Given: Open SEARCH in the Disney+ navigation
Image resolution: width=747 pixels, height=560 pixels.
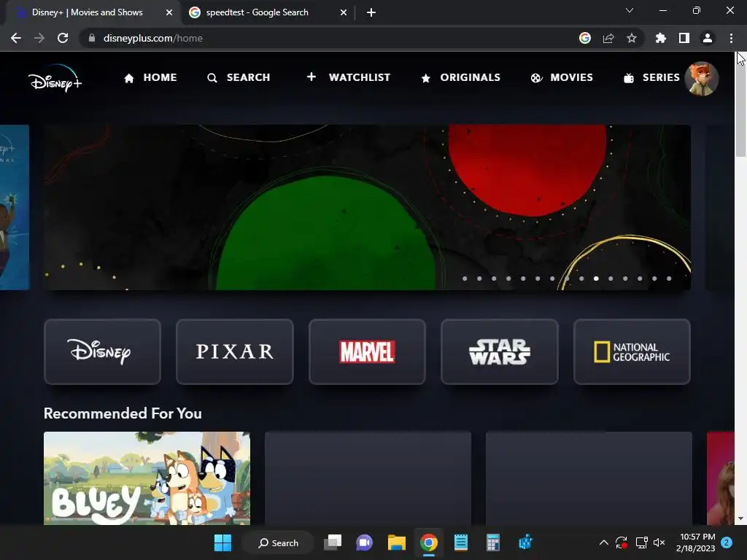Looking at the screenshot, I should (239, 77).
